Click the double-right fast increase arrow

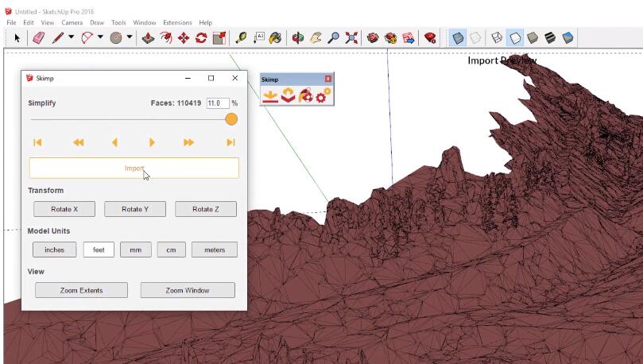point(188,142)
